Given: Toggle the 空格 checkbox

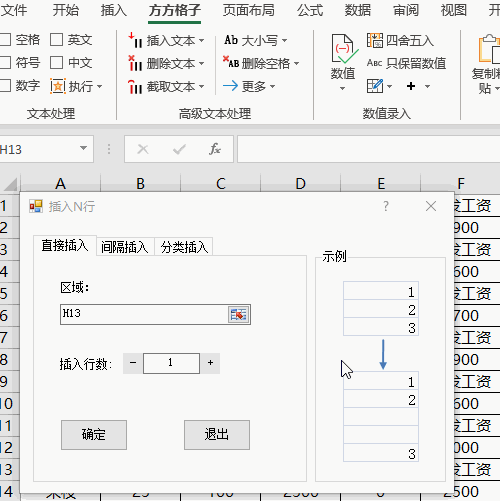Looking at the screenshot, I should pyautogui.click(x=5, y=40).
